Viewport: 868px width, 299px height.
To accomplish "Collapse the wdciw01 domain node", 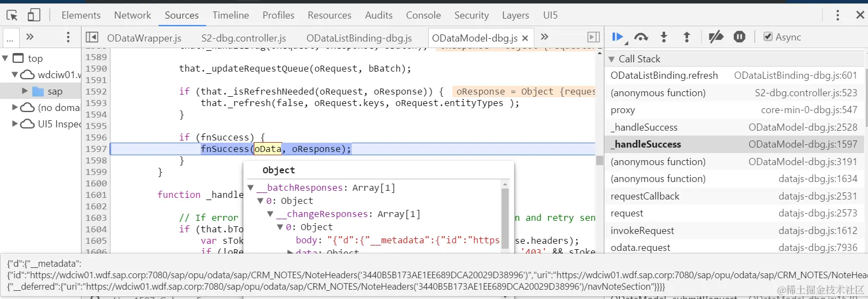I will [x=15, y=74].
